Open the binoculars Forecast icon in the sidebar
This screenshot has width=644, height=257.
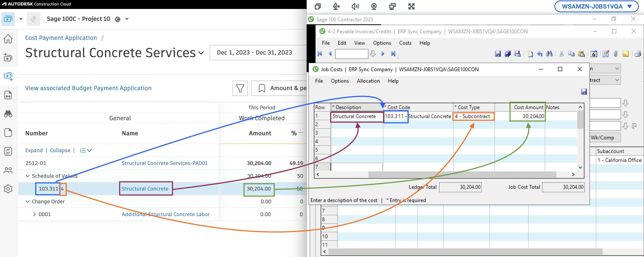tap(8, 114)
